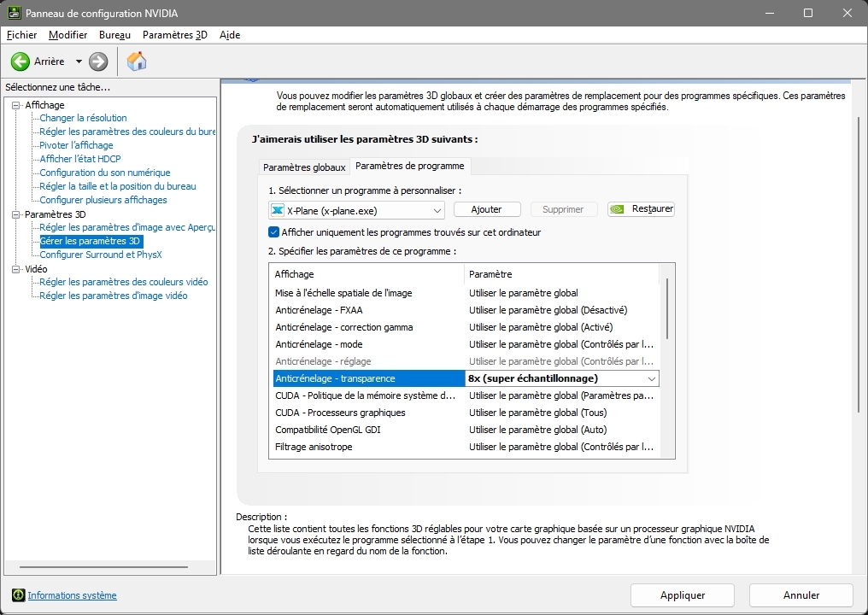
Task: Open the Informations système link
Action: pyautogui.click(x=72, y=595)
